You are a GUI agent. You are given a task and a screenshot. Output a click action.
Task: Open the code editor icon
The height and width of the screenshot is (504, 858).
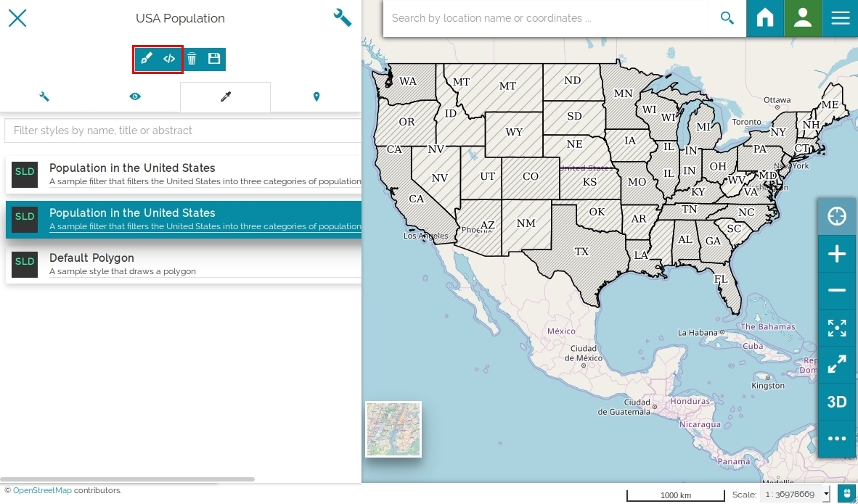[169, 59]
